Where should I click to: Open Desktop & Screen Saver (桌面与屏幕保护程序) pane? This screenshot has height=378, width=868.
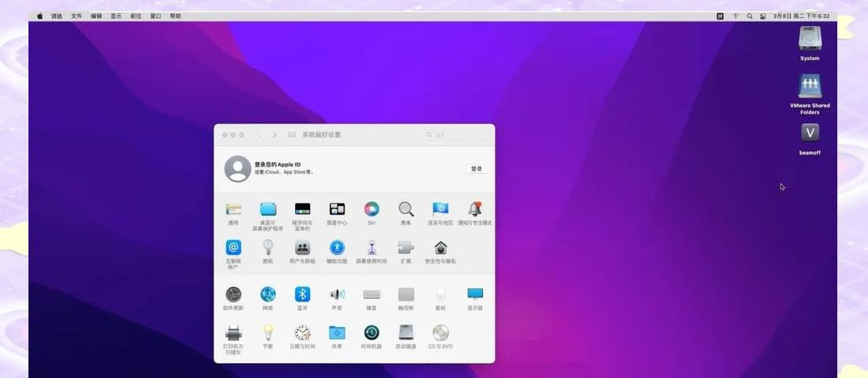[x=268, y=209]
